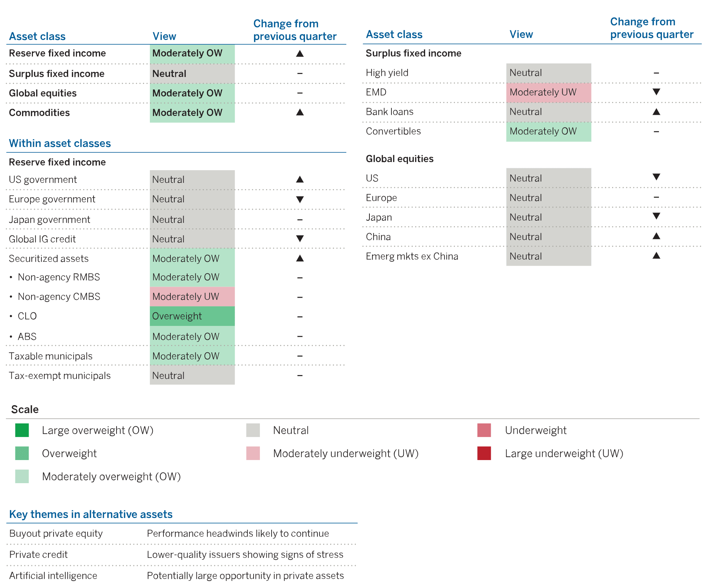This screenshot has height=588, width=711.
Task: Select the Moderately underweight pink legend swatch
Action: coord(253,453)
